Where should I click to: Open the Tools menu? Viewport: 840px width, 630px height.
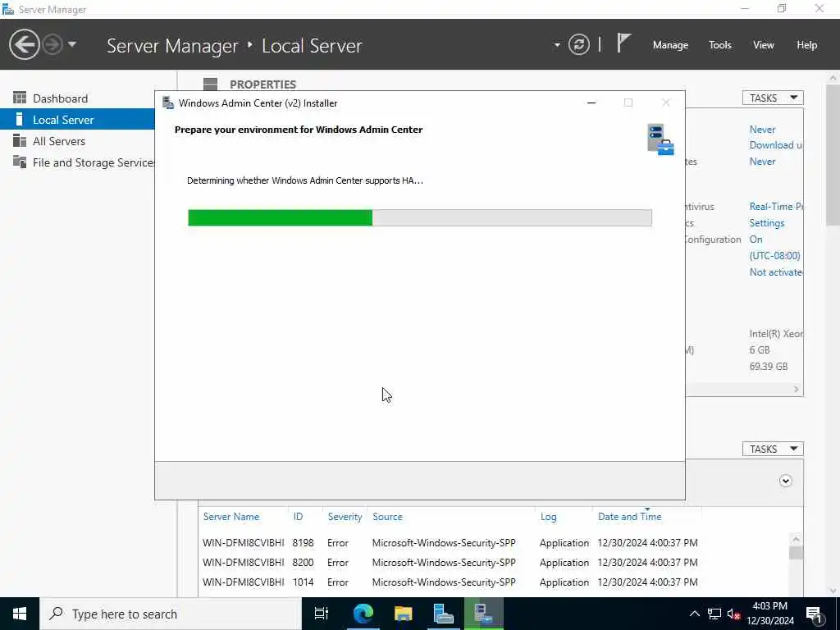click(x=719, y=45)
